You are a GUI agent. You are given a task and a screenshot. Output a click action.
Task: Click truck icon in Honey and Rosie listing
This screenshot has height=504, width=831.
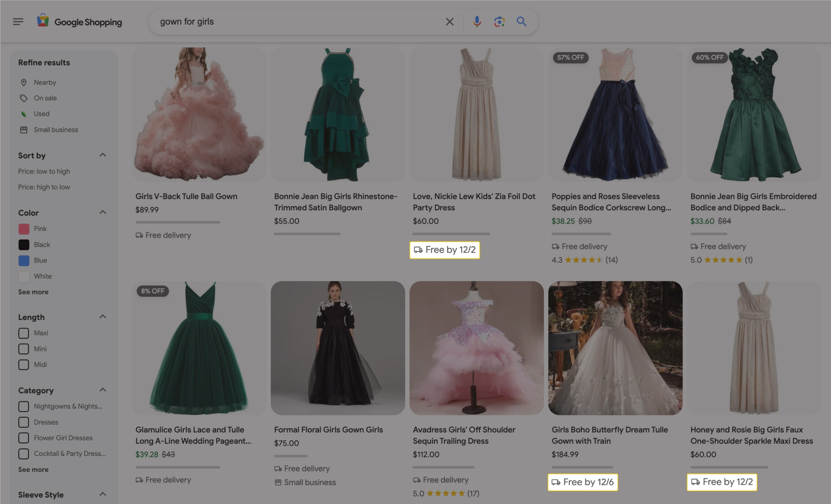pyautogui.click(x=695, y=482)
